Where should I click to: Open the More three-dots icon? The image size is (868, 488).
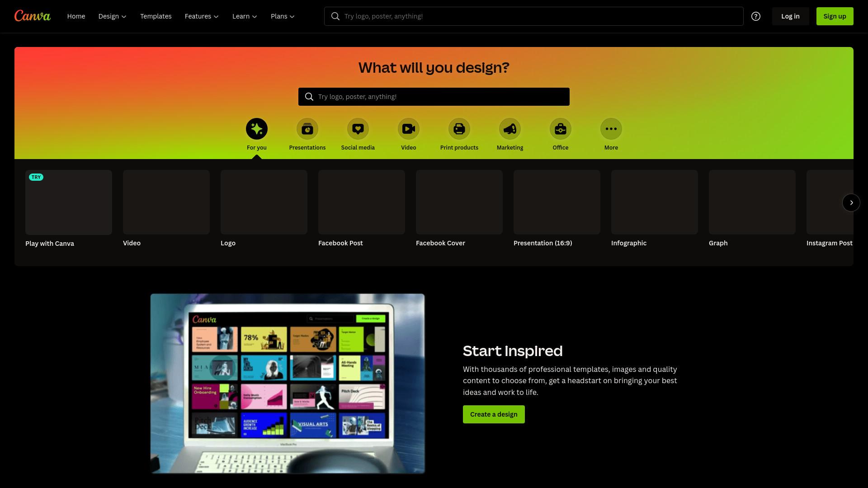pos(611,129)
